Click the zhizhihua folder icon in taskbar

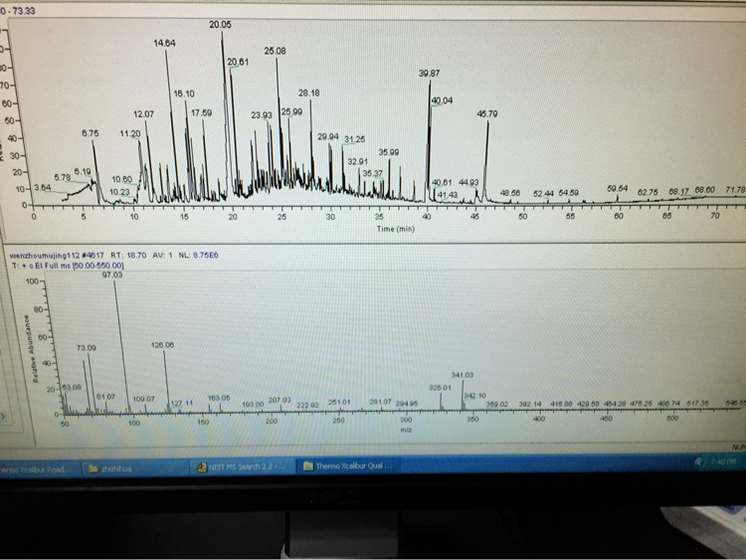[93, 469]
